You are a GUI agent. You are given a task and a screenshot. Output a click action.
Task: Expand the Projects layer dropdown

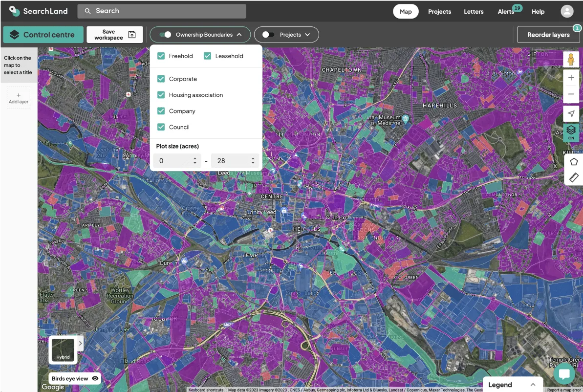tap(307, 35)
